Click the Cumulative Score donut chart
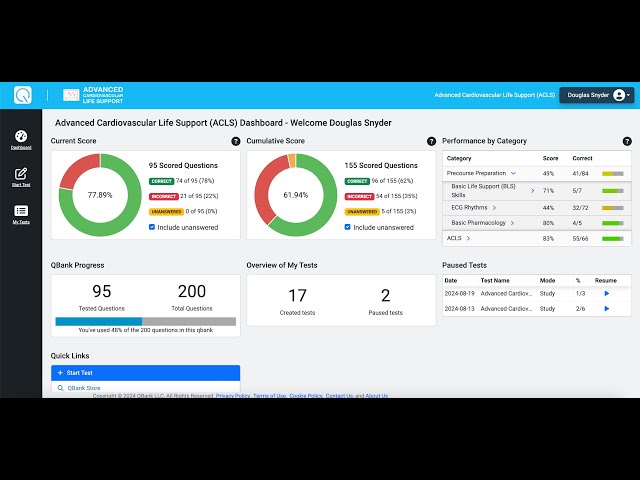The image size is (640, 480). point(296,195)
